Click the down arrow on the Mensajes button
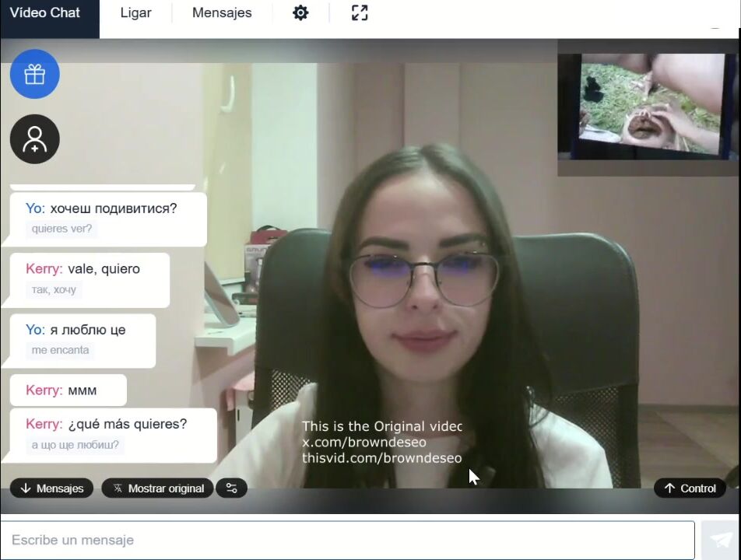The height and width of the screenshot is (560, 741). [26, 488]
